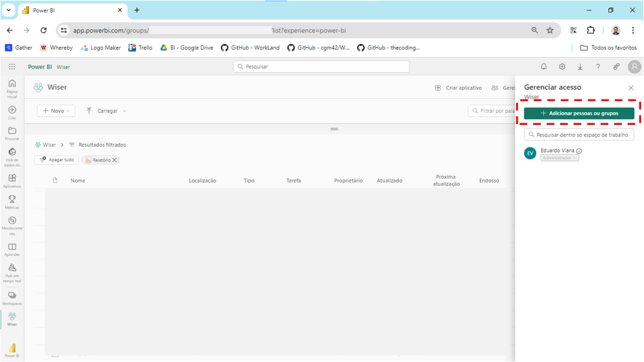Select Wiser in the breadcrumb trail

tap(49, 145)
